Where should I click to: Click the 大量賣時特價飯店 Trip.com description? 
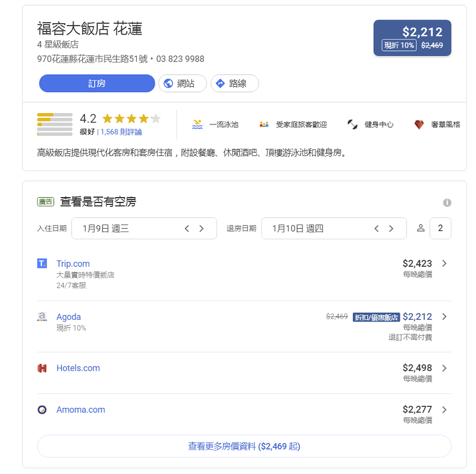tap(85, 275)
